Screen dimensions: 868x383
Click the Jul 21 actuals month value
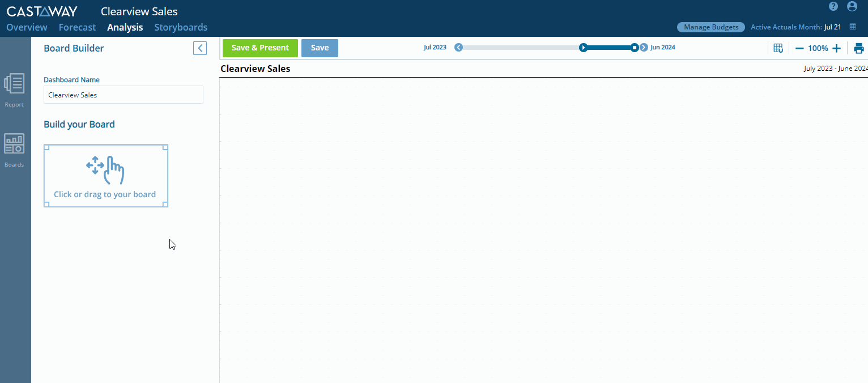(833, 27)
